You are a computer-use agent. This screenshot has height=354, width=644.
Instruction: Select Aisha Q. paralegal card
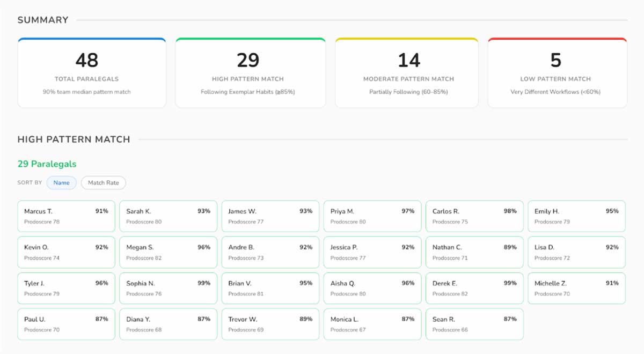click(372, 288)
